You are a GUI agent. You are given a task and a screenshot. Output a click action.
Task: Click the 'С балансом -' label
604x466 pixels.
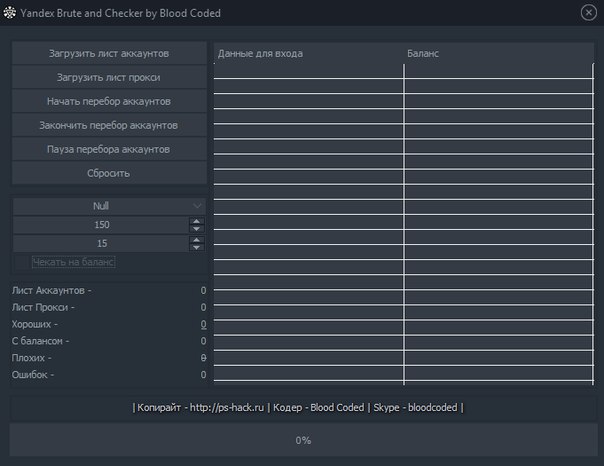(40, 341)
